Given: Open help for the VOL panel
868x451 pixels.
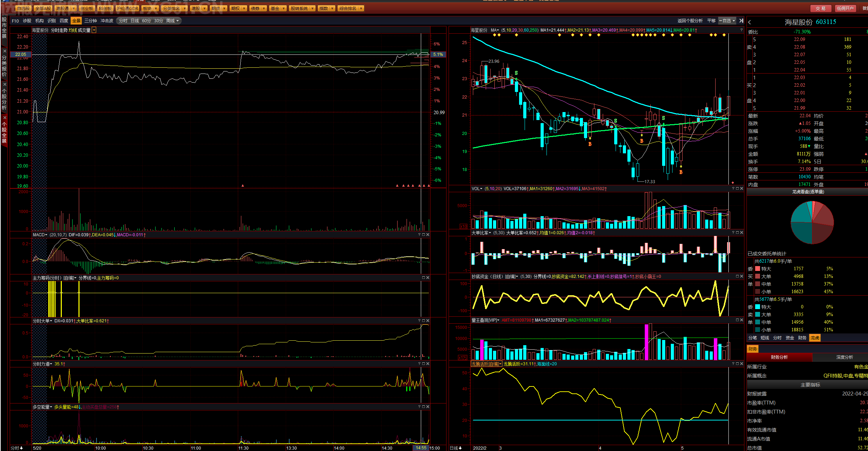Looking at the screenshot, I should (x=733, y=189).
